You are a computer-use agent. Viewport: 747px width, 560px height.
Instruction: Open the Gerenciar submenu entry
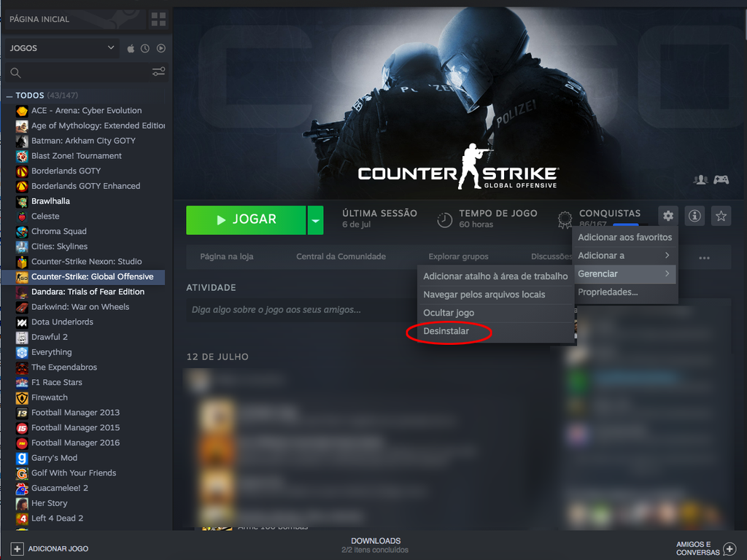pyautogui.click(x=624, y=274)
